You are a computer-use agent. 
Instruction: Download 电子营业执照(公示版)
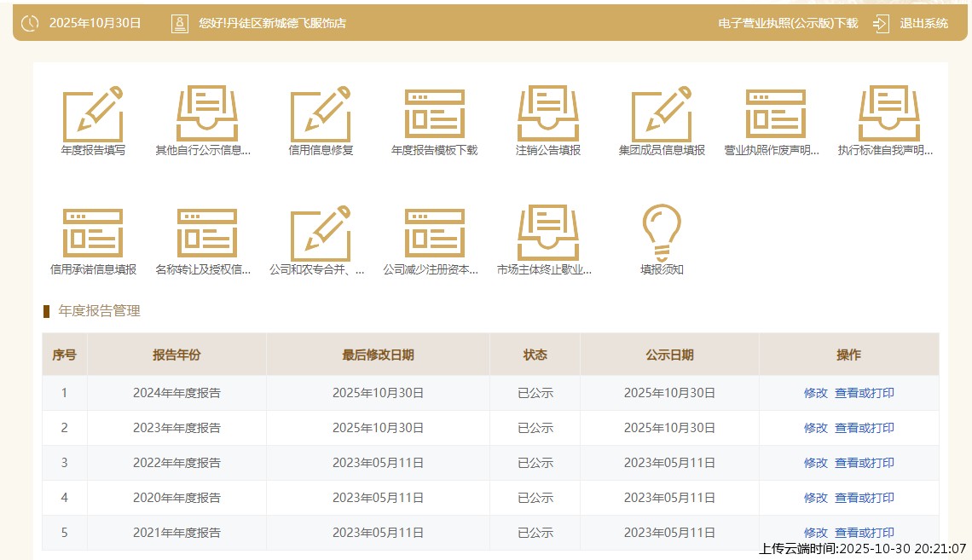(x=788, y=24)
